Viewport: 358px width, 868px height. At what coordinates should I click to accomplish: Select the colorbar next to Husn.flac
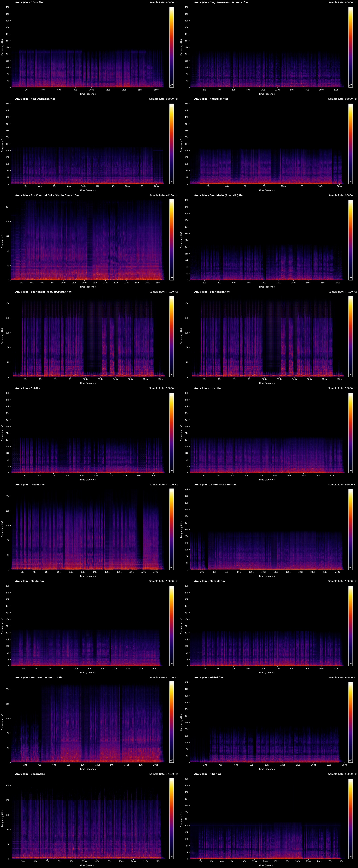click(x=351, y=433)
